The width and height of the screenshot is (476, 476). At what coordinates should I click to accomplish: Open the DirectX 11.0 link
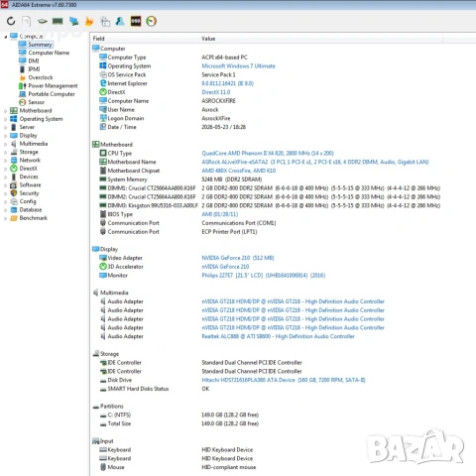(216, 92)
